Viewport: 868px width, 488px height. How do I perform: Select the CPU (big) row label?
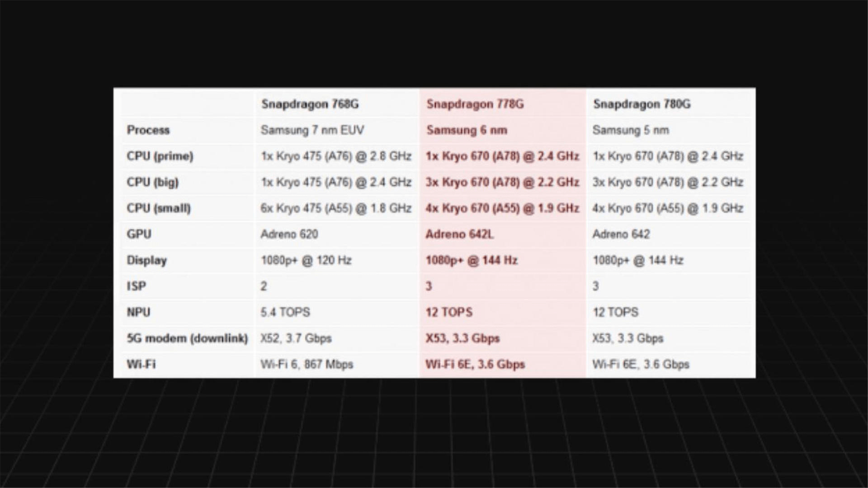point(153,182)
